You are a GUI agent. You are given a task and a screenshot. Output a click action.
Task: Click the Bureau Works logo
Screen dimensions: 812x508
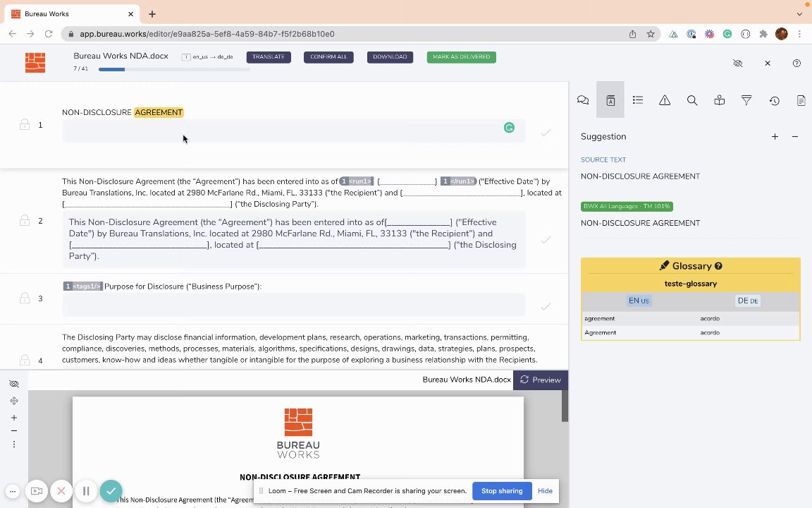35,63
